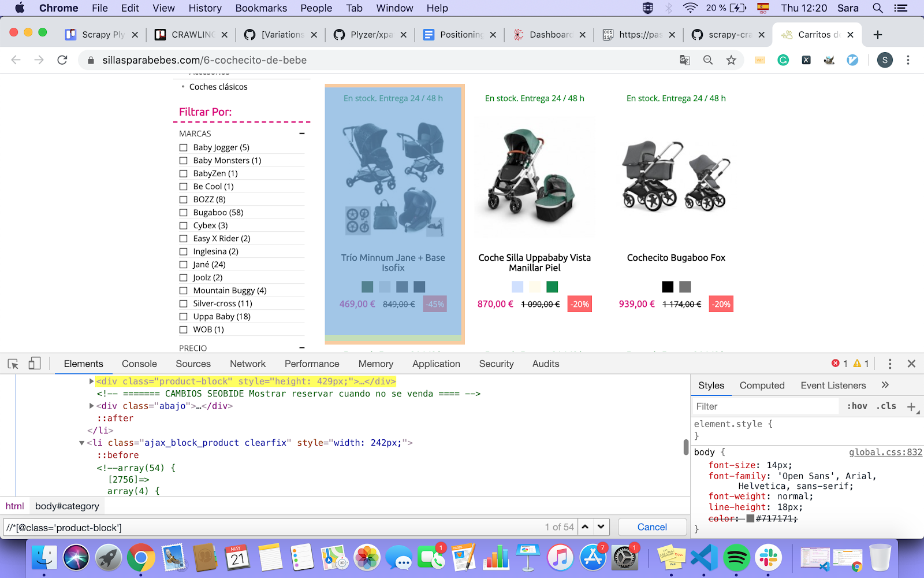Open a new browser tab
This screenshot has height=578, width=924.
click(878, 35)
